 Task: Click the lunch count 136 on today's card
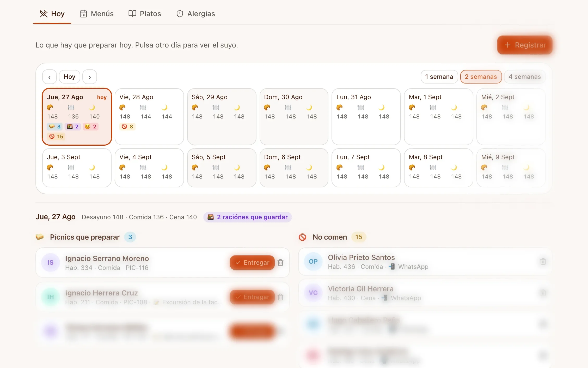tap(73, 116)
